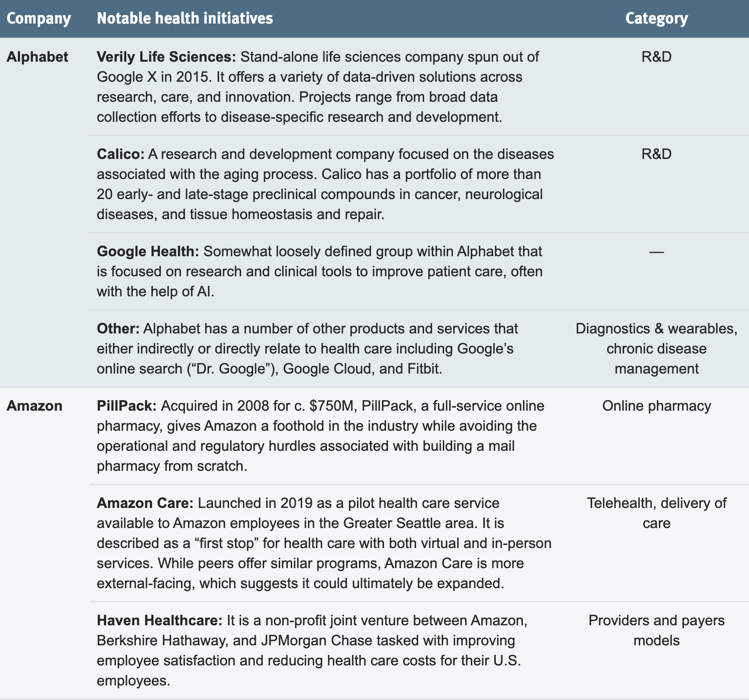Click the Amazon Care initiative title

(145, 503)
